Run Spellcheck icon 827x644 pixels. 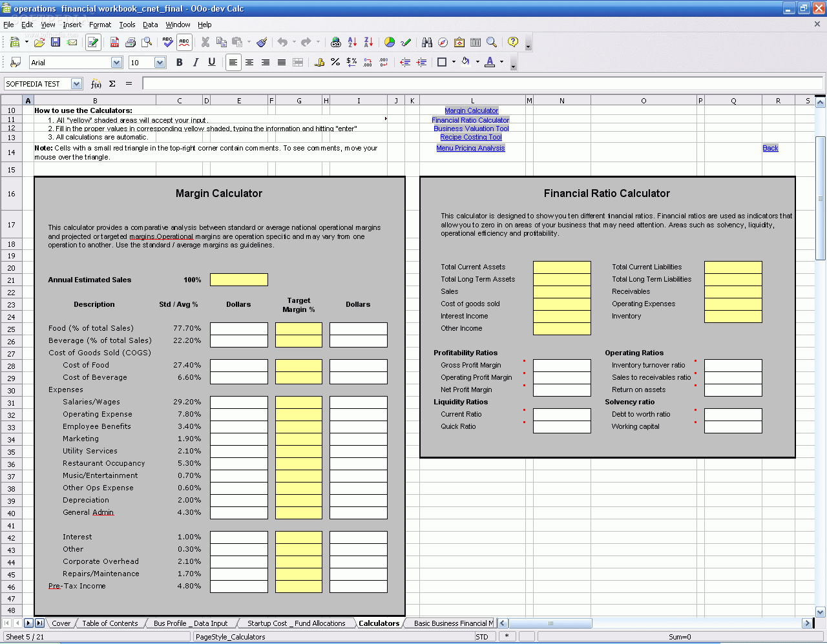coord(168,42)
